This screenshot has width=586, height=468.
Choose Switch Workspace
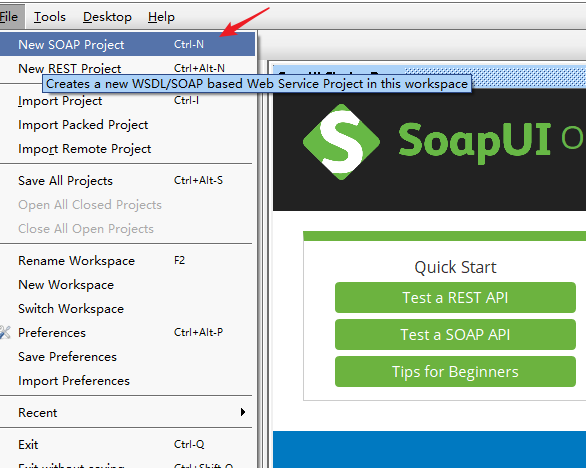point(127,308)
